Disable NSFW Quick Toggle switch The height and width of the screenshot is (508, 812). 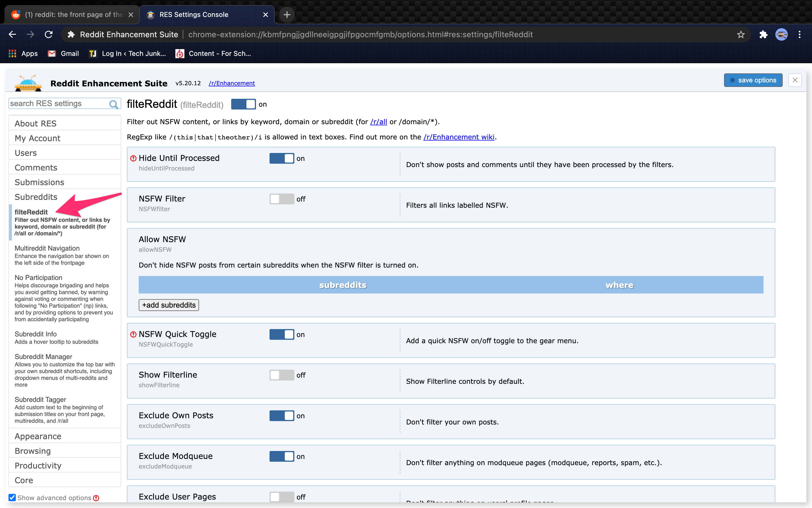(282, 334)
